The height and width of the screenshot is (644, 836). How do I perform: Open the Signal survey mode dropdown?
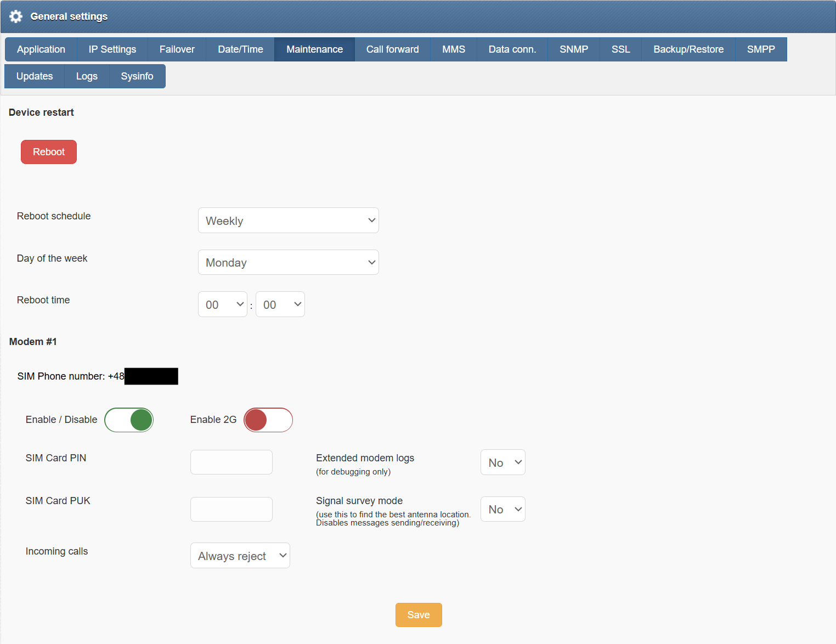(503, 509)
